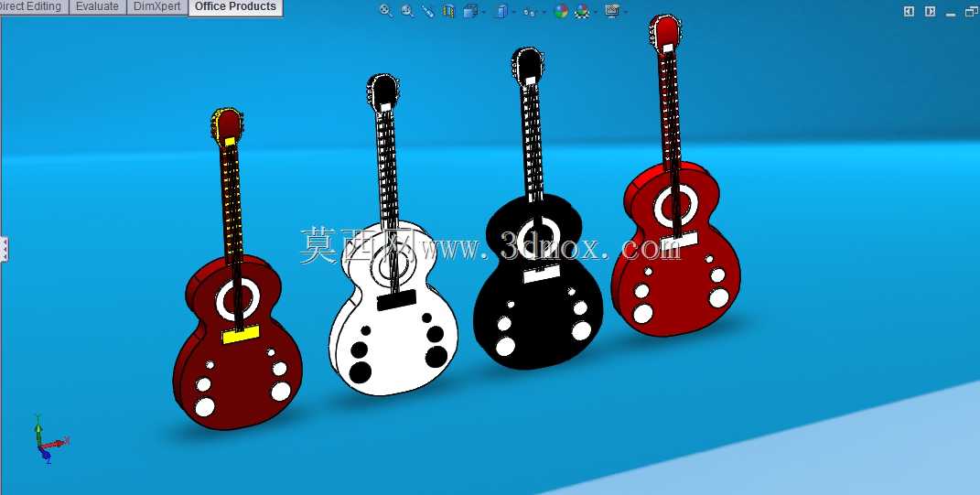Open the Edit Appearance color ball icon
980x495 pixels.
click(x=561, y=11)
